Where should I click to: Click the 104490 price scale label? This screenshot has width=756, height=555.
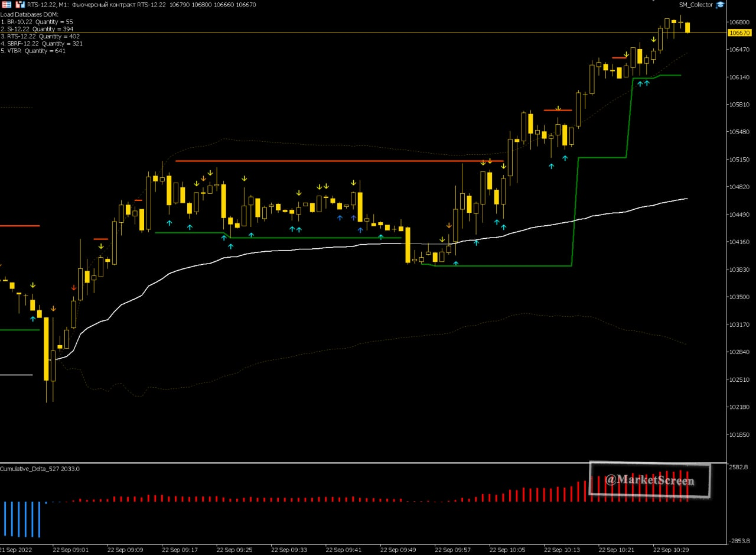[739, 215]
